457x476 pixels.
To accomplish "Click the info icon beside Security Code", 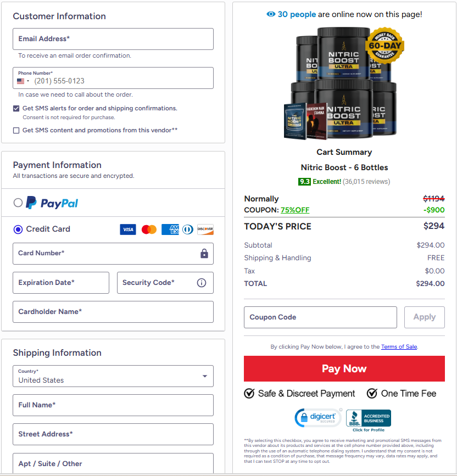I will click(201, 283).
